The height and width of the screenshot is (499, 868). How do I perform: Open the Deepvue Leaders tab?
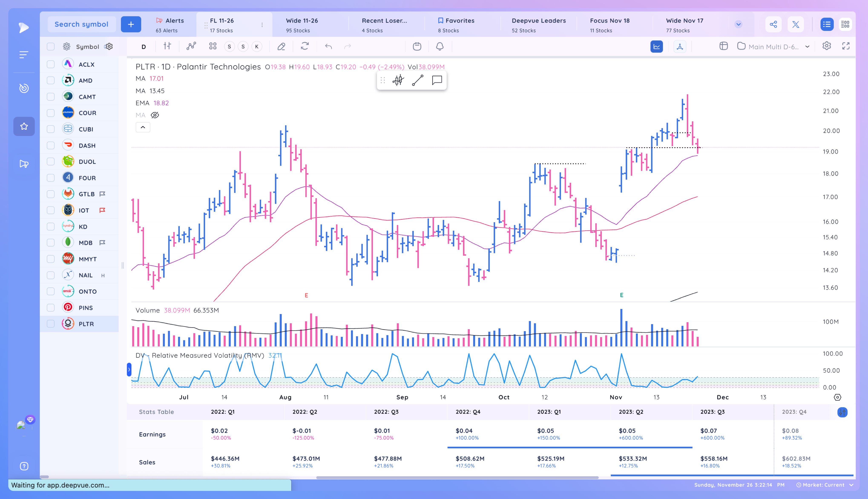(x=539, y=25)
